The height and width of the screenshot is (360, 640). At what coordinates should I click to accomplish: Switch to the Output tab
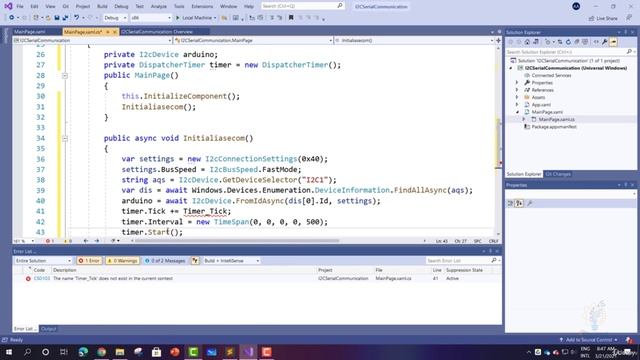coord(49,329)
